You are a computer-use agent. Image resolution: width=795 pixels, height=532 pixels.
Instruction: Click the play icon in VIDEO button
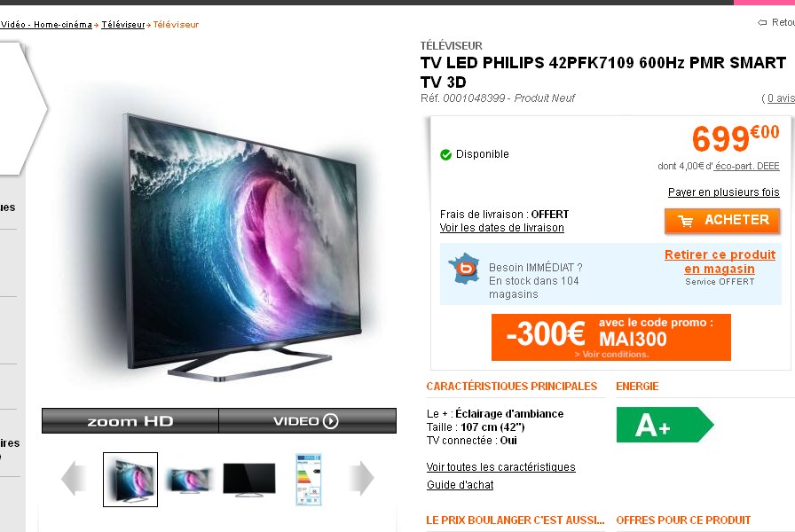coord(331,421)
